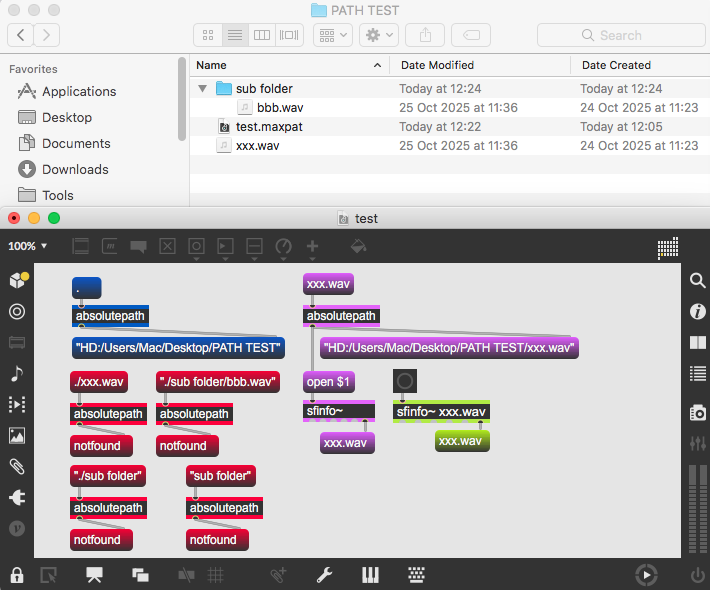Viewport: 710px width, 590px height.
Task: Click the Date Modified column header
Action: tap(437, 65)
